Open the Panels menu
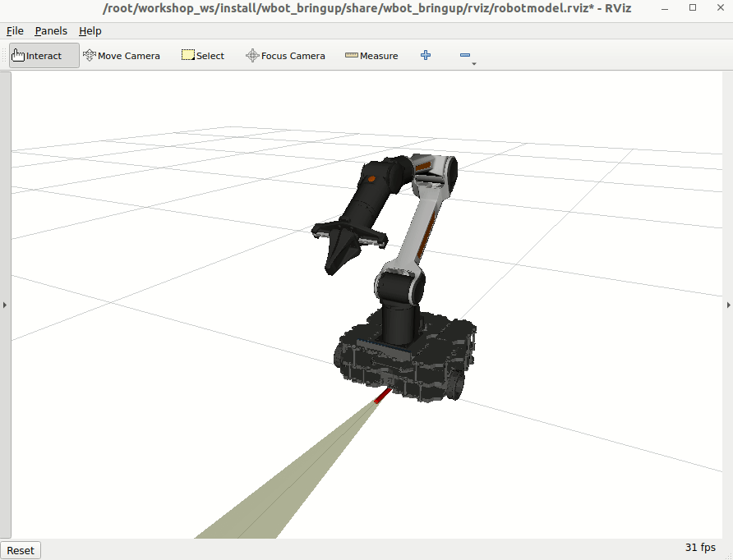Screen dimensions: 733x560 (x=51, y=30)
